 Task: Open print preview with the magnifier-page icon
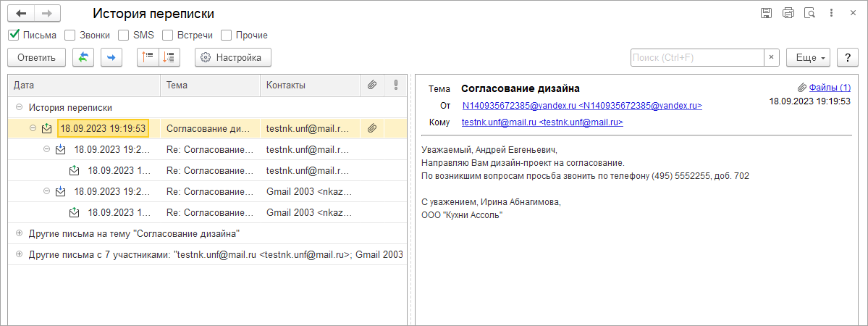[810, 13]
